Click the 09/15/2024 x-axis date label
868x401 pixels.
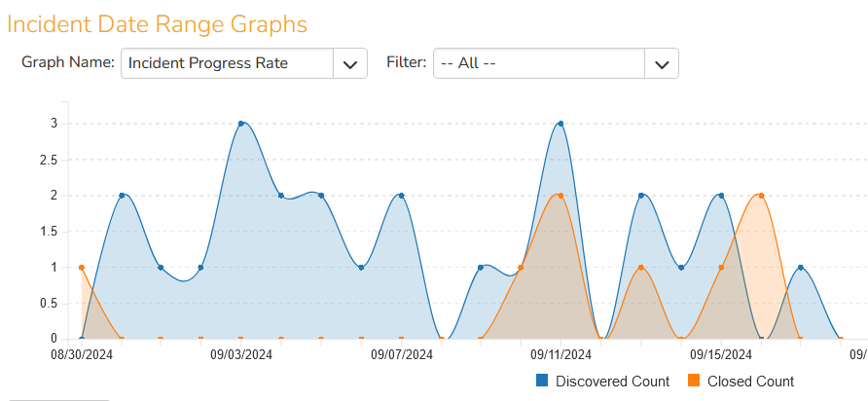(721, 354)
